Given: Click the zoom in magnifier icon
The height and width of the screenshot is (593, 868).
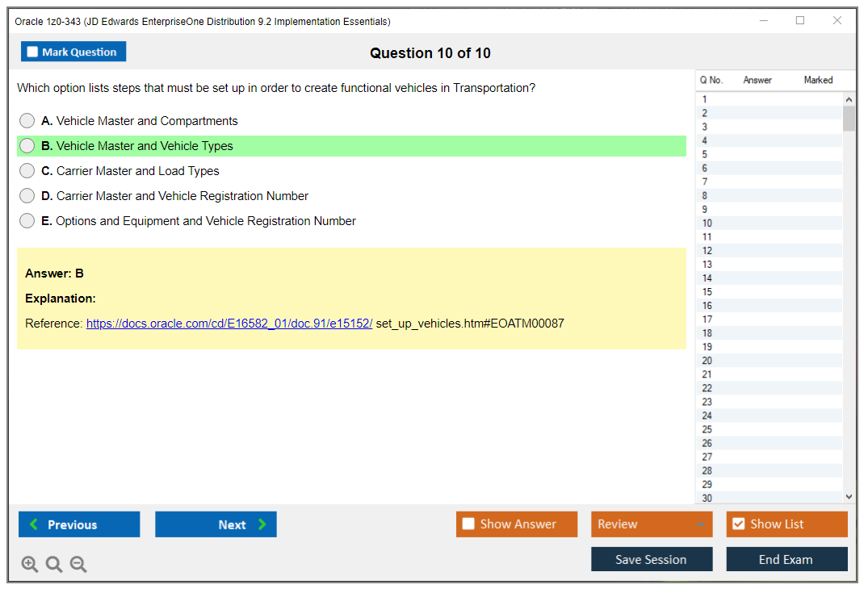Looking at the screenshot, I should point(29,564).
